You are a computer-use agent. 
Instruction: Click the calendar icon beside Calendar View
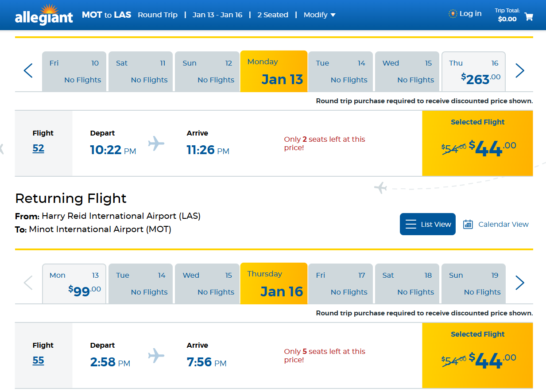coord(468,224)
